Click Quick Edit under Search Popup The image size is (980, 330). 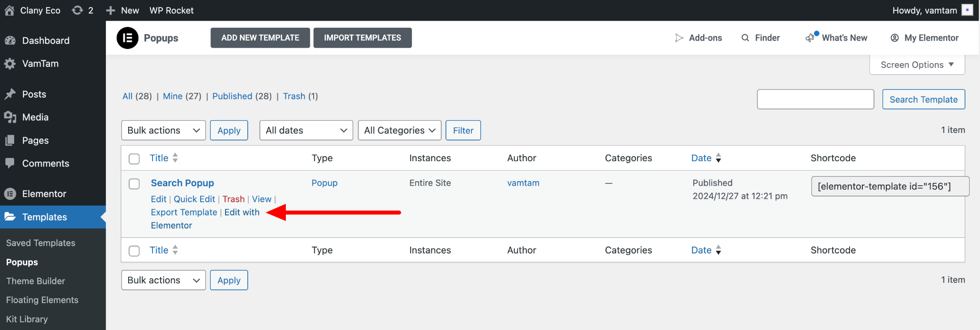coord(194,199)
